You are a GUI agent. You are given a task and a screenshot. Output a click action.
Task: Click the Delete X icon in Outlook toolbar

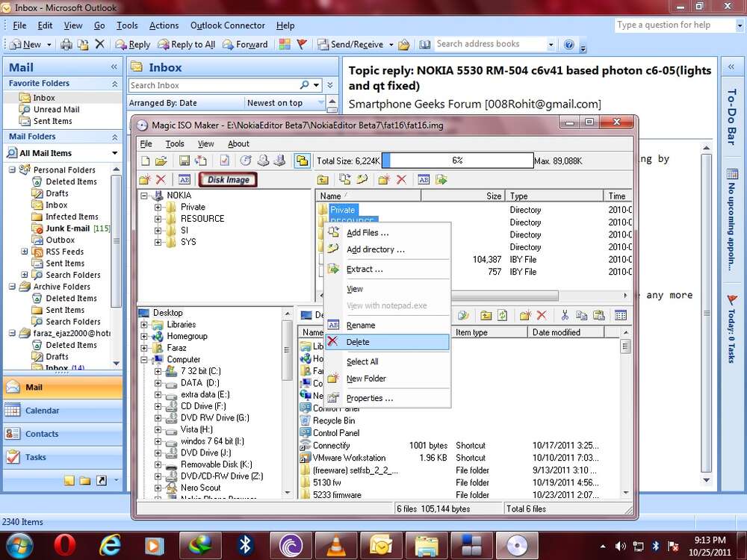[99, 44]
